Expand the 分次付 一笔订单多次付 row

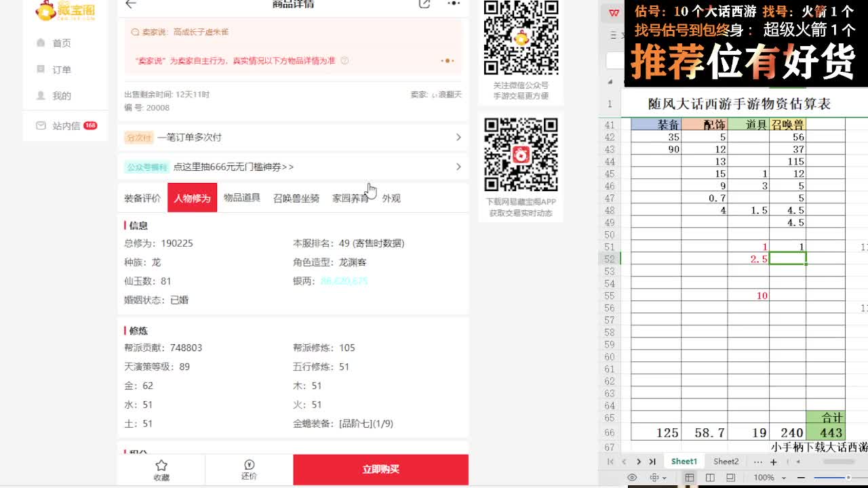(458, 137)
